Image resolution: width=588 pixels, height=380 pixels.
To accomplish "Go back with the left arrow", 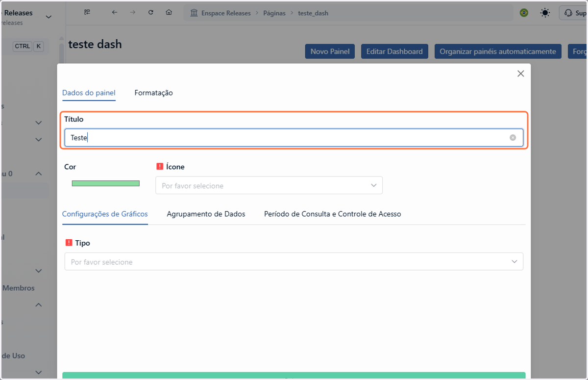I will [115, 12].
